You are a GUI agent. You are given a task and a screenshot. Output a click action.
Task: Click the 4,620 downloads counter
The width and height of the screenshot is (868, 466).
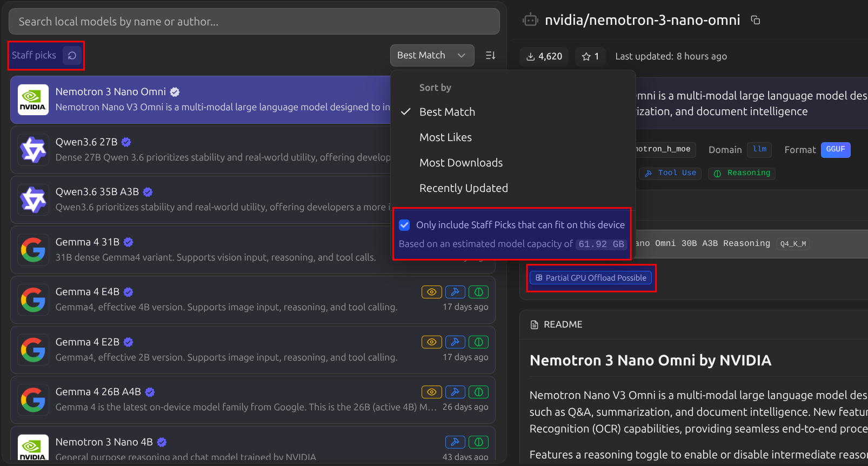pos(544,56)
